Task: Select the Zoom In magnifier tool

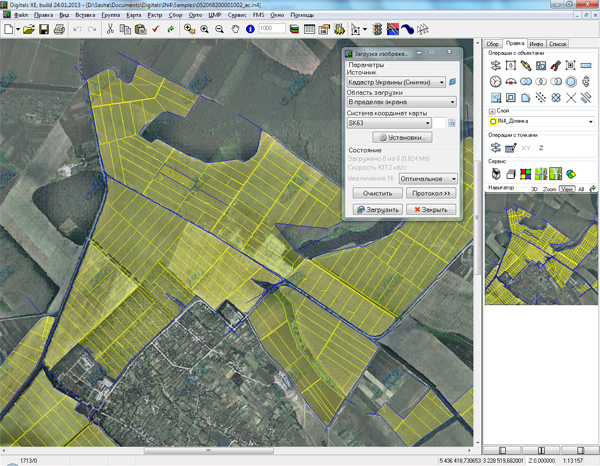Action: (x=204, y=30)
